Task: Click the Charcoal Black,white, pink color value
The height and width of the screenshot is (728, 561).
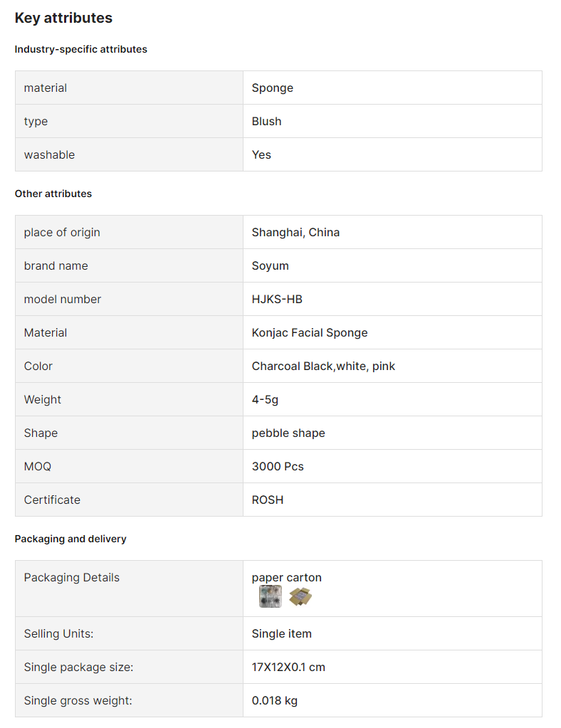Action: [324, 366]
